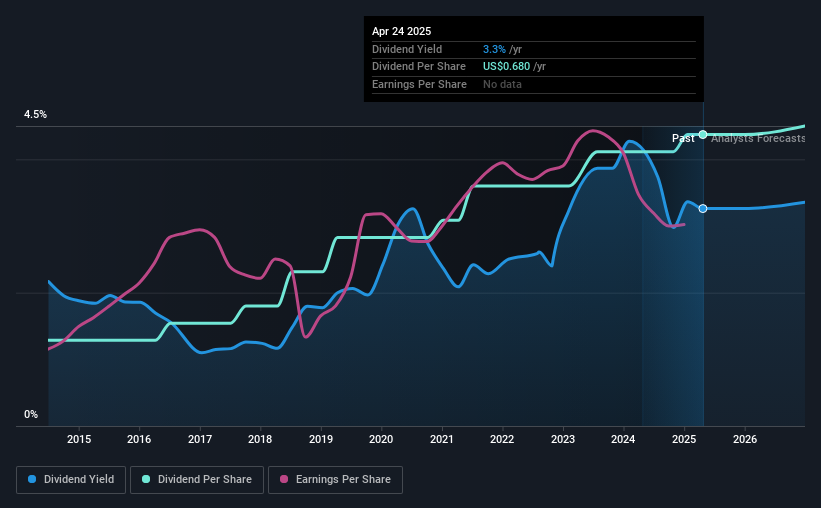This screenshot has width=821, height=508.
Task: Click the 2021 label on the x-axis
Action: tap(442, 439)
